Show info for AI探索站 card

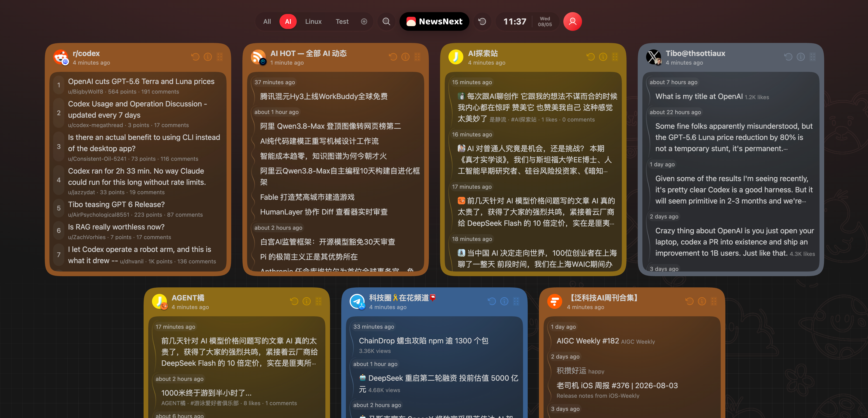pyautogui.click(x=603, y=57)
